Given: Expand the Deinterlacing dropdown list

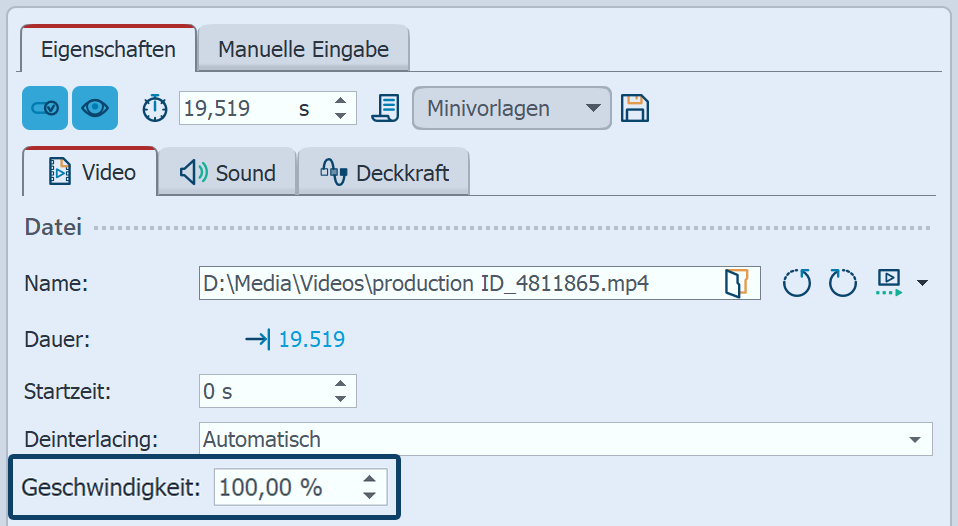Looking at the screenshot, I should [914, 439].
